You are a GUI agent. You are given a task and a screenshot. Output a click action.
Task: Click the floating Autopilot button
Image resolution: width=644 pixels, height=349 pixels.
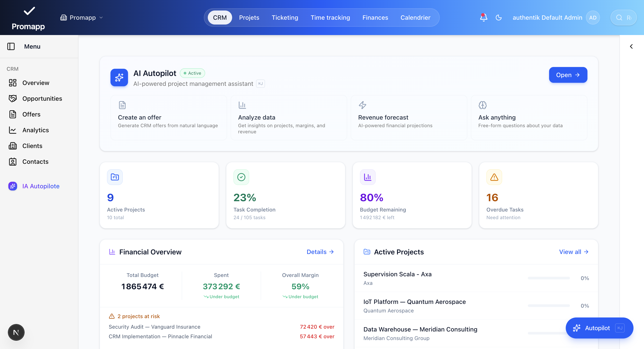(599, 328)
